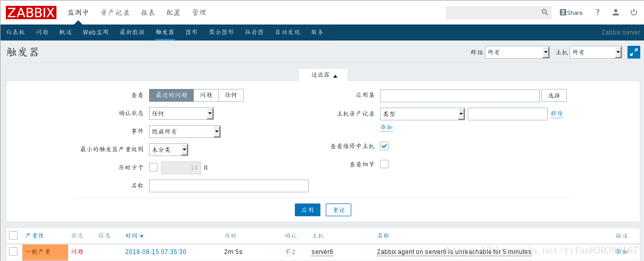Open Web监测 submenu page
Image resolution: width=644 pixels, height=261 pixels.
coord(95,32)
